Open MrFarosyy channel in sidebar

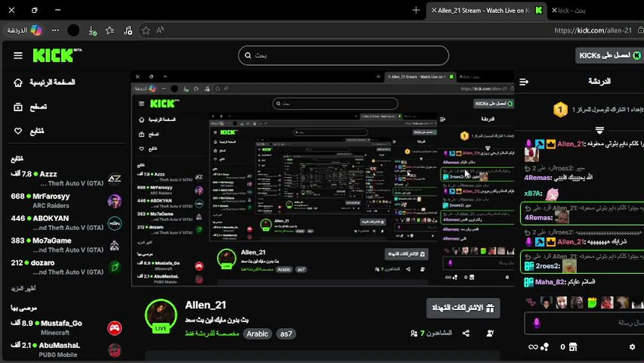[65, 201]
